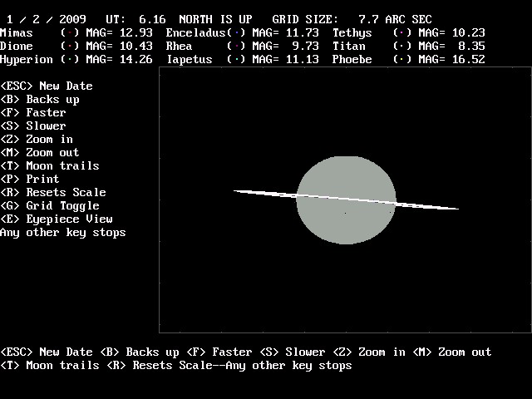532x399 pixels.
Task: Switch to <E> Eyepiece View
Action: 57,219
